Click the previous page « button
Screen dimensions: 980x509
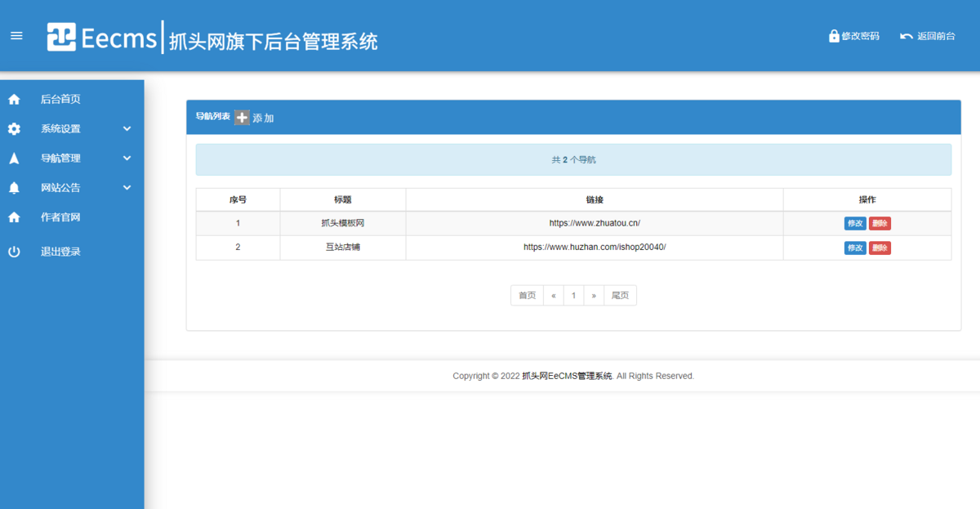[x=554, y=296]
